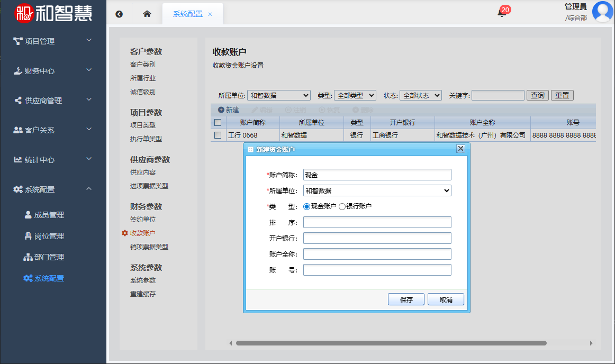The width and height of the screenshot is (615, 364).
Task: Click the 账户简称 column header
Action: [x=253, y=123]
